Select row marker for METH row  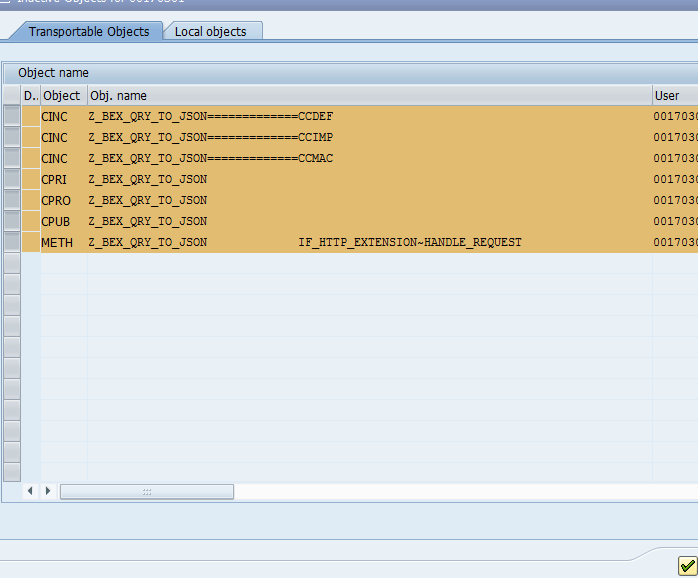[12, 242]
